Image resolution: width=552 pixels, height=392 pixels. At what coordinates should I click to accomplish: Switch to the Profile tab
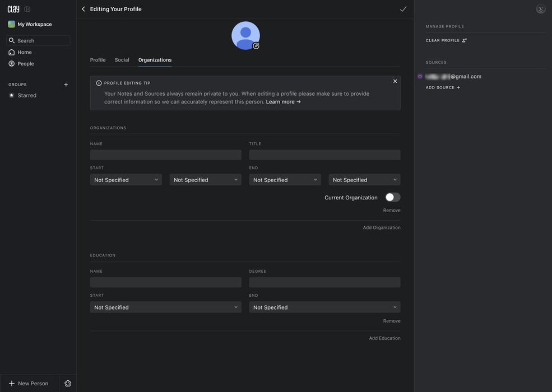pos(98,60)
